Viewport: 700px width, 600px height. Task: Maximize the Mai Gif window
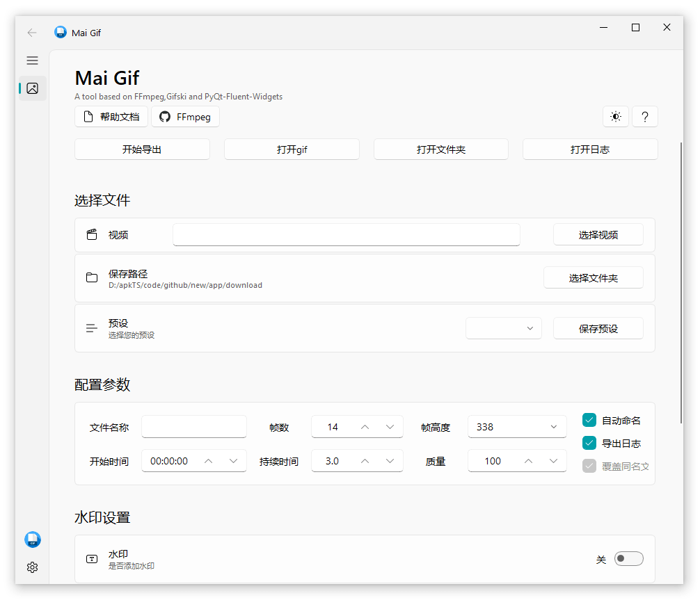(635, 28)
